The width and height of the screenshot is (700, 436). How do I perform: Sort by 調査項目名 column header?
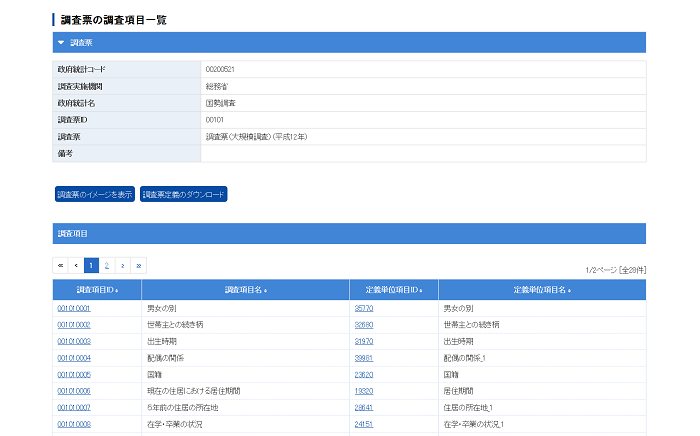[246, 290]
